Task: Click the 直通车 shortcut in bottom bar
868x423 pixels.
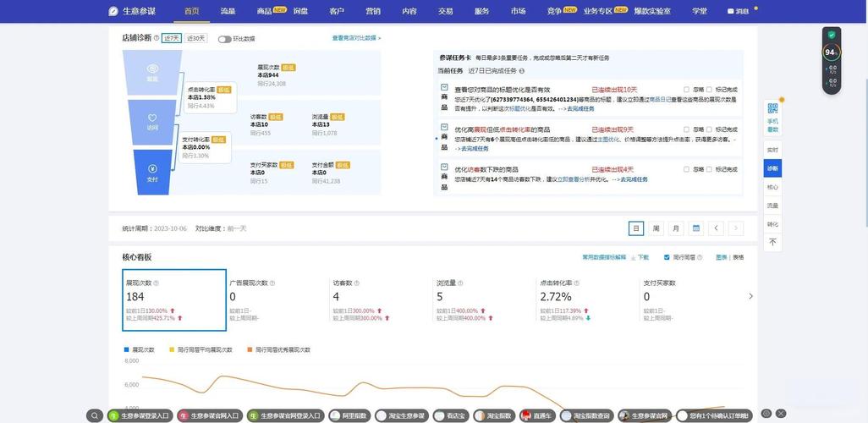Action: [537, 415]
